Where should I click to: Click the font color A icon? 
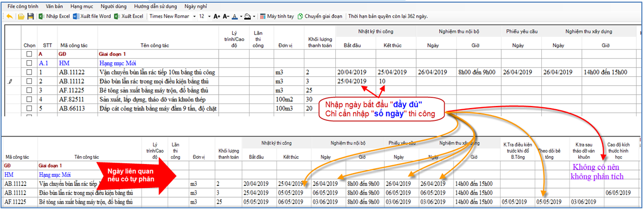[x=235, y=17]
